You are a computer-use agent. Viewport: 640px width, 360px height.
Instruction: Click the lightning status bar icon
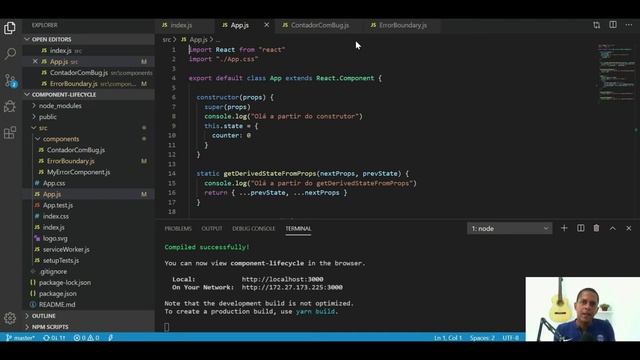point(111,338)
